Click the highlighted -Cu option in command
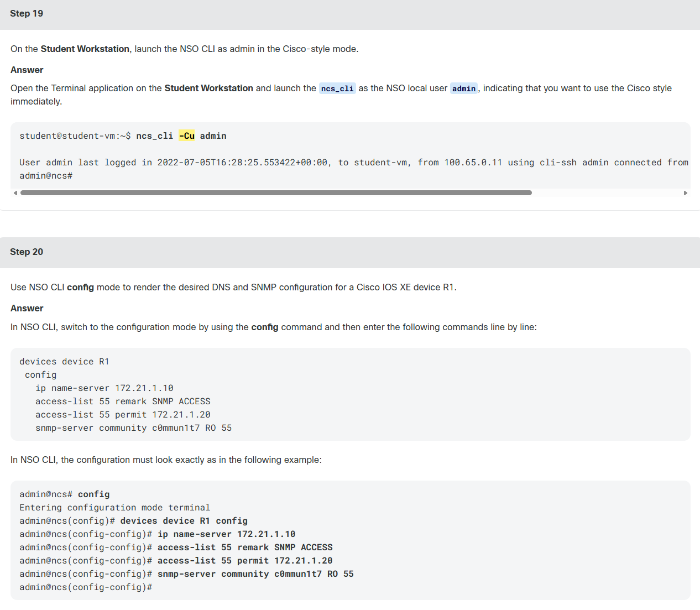 187,136
